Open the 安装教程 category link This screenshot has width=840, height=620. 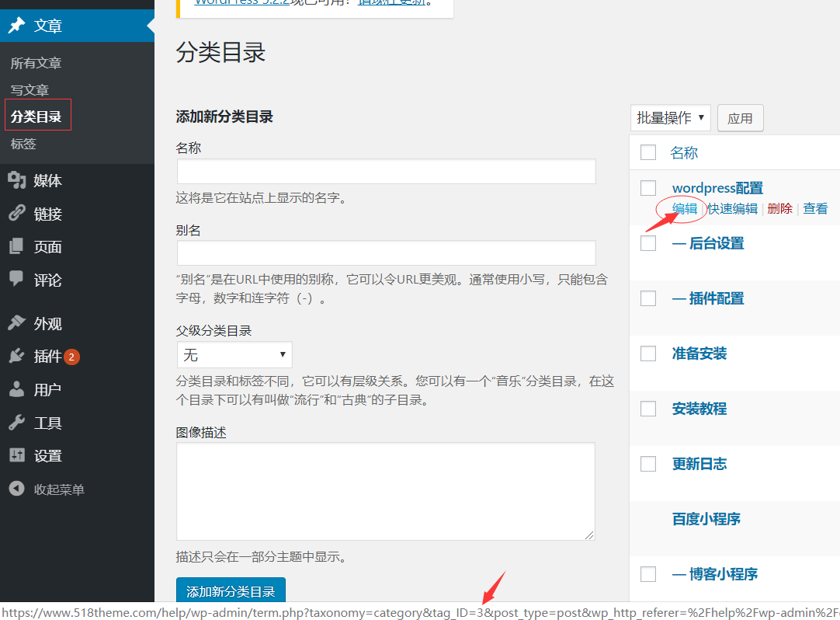699,409
